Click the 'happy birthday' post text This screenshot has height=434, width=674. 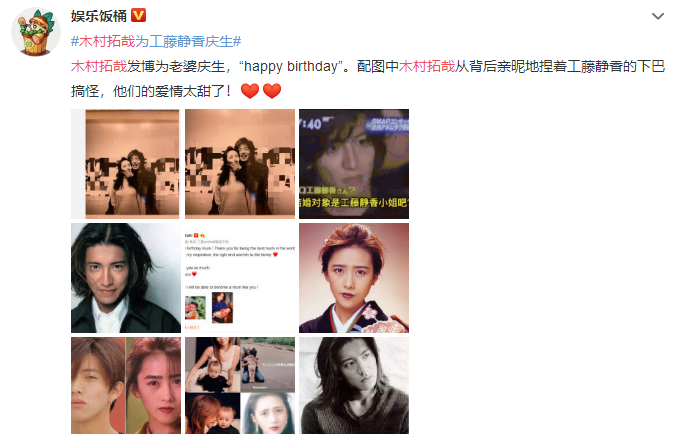click(291, 66)
